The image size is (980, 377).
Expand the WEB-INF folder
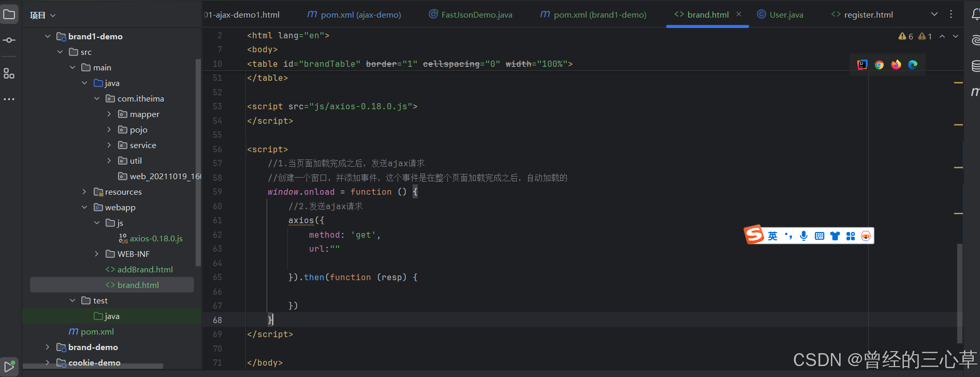97,254
